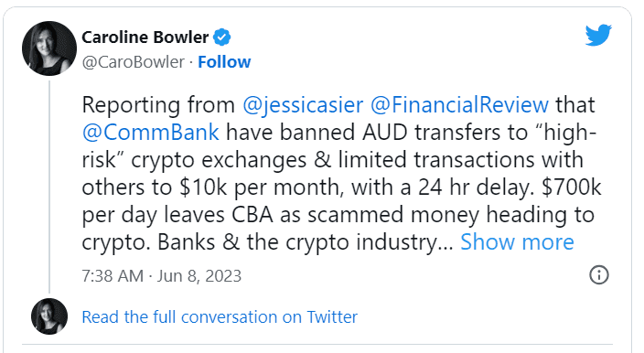Open the @CommBank mention link
Screen dimensions: 644x353
(x=151, y=133)
